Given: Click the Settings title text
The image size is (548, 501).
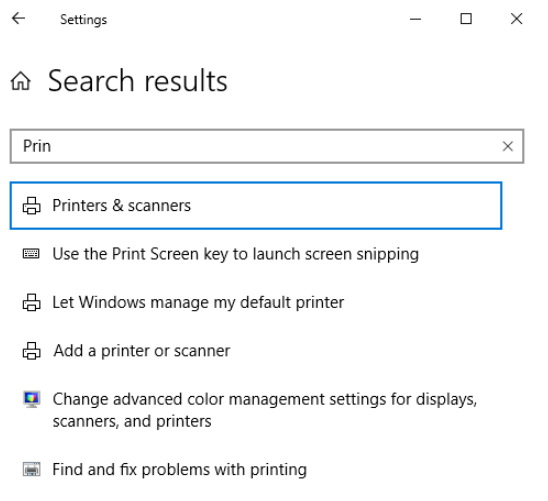Looking at the screenshot, I should [84, 20].
